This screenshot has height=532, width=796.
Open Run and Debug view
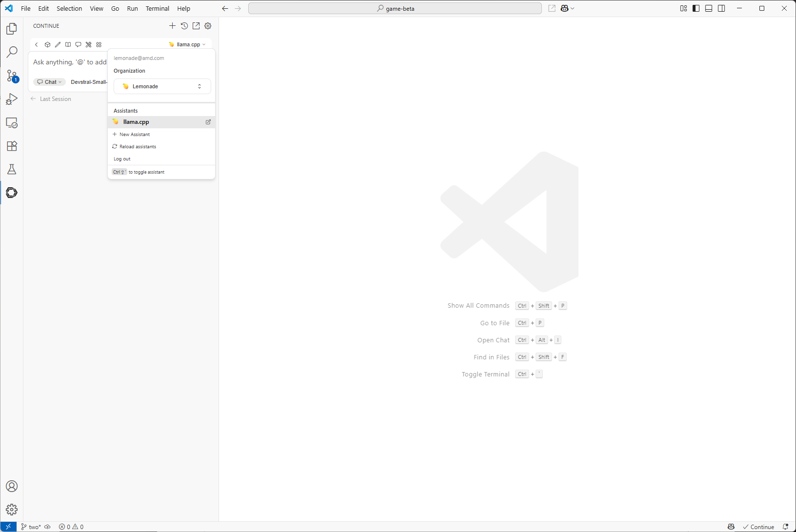[x=12, y=99]
